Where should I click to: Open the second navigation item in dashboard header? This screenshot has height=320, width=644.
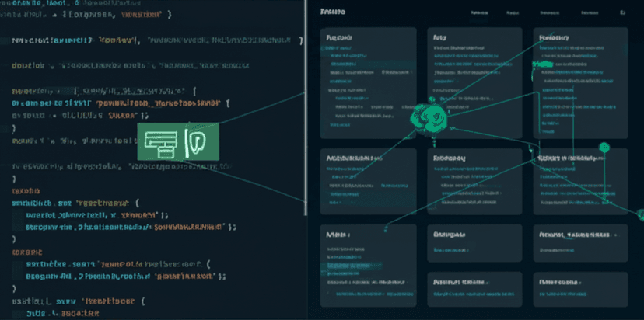tap(513, 13)
